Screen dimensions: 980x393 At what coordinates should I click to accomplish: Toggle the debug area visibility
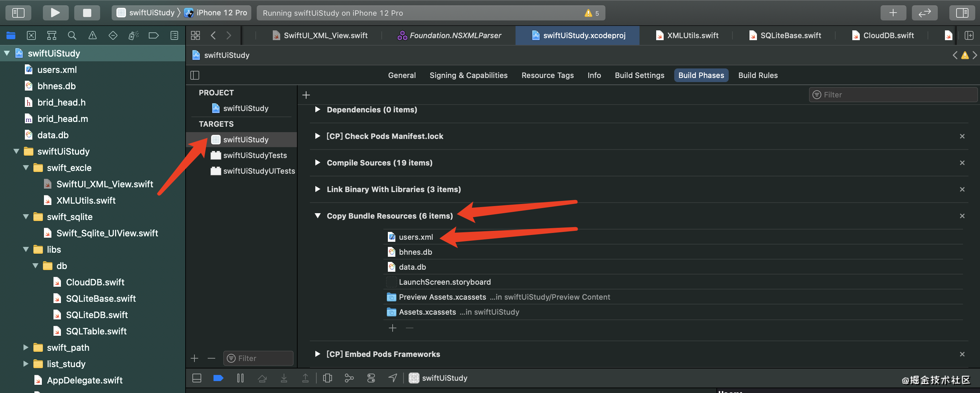pos(197,378)
